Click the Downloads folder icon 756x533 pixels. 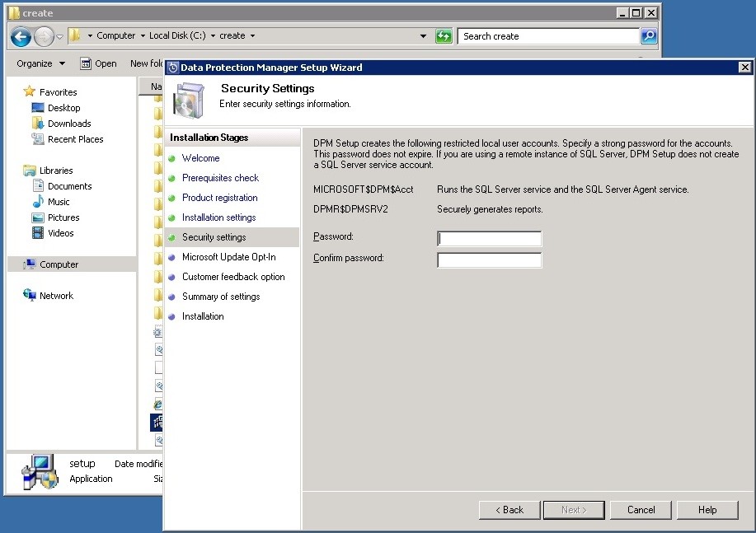pyautogui.click(x=38, y=123)
